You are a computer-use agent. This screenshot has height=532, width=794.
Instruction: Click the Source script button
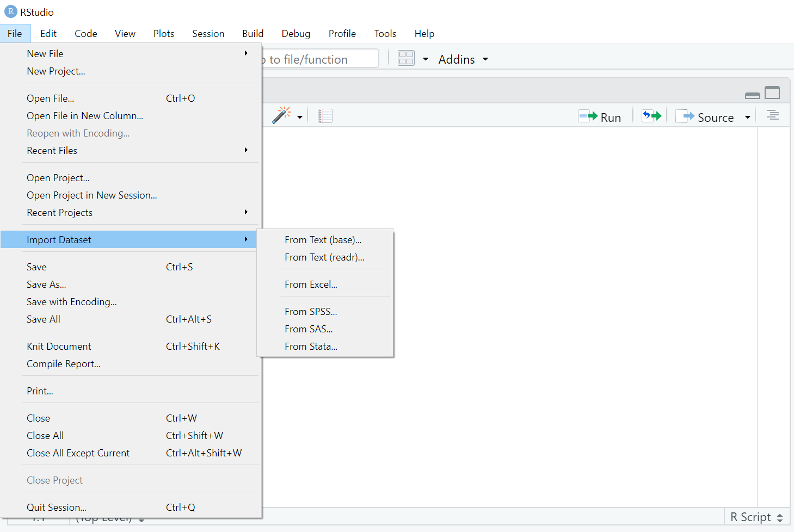pyautogui.click(x=705, y=117)
